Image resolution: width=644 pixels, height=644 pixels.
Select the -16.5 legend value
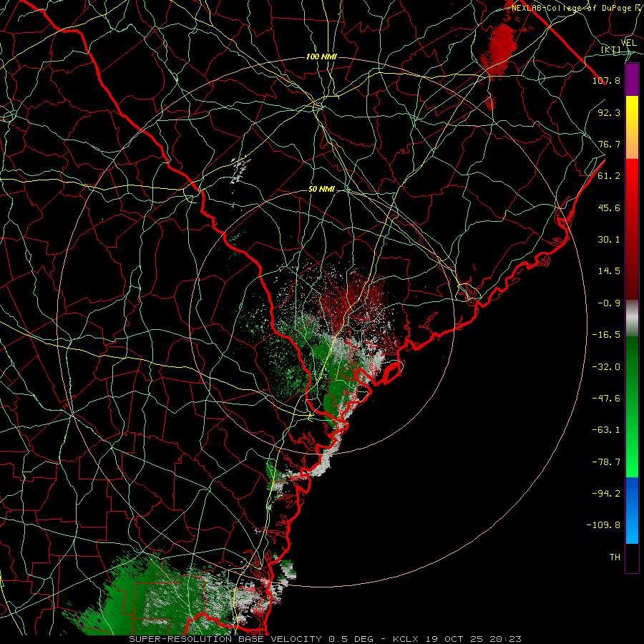pos(606,335)
